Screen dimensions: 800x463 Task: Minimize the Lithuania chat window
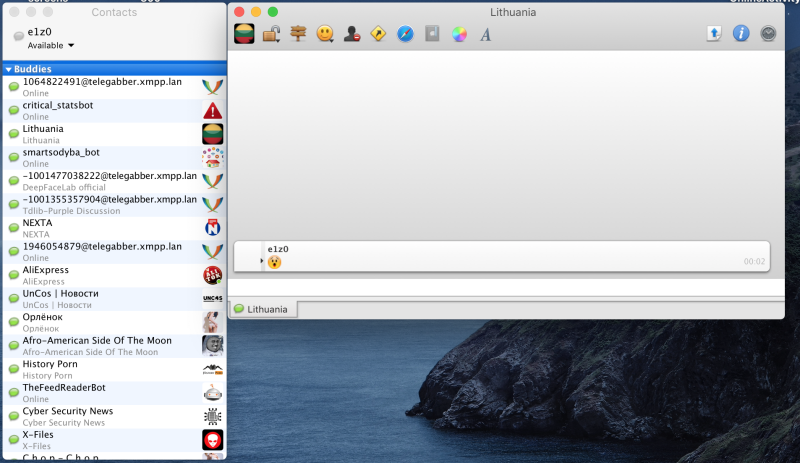tap(256, 12)
